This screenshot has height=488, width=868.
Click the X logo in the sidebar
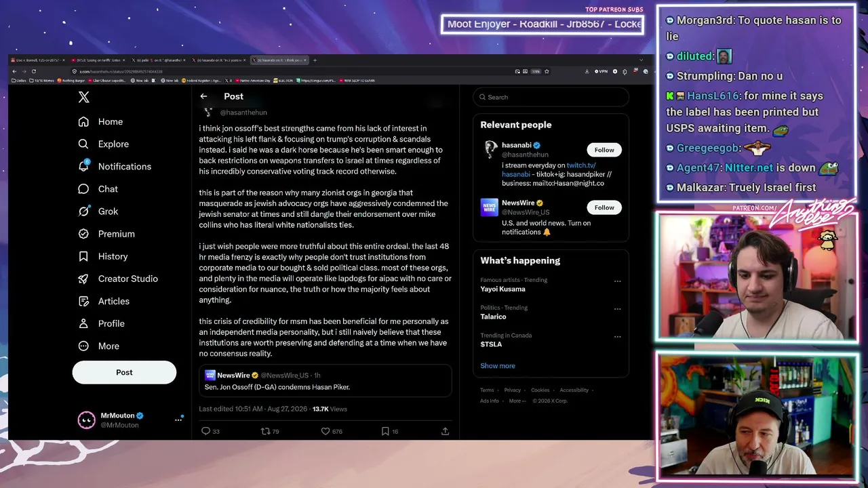click(x=83, y=97)
